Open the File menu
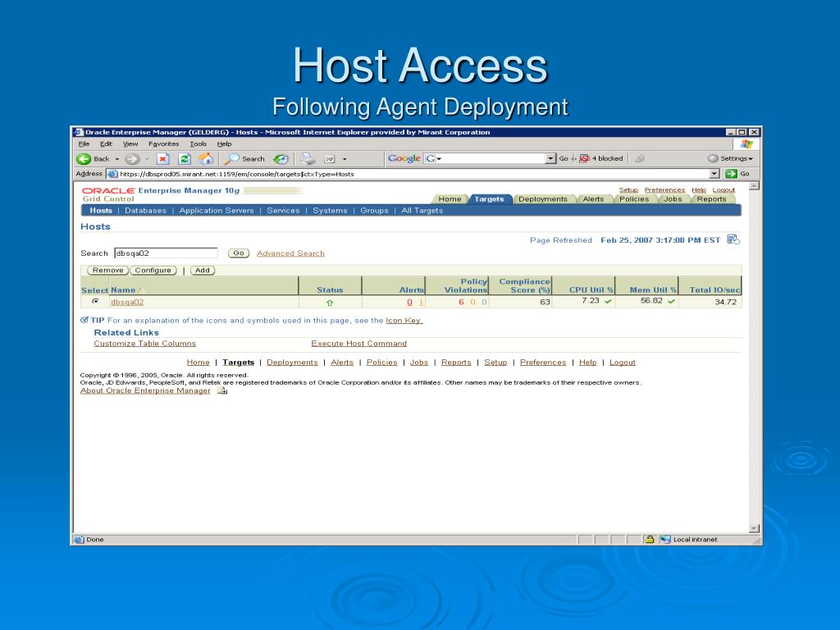Viewport: 840px width, 630px height. (x=84, y=144)
